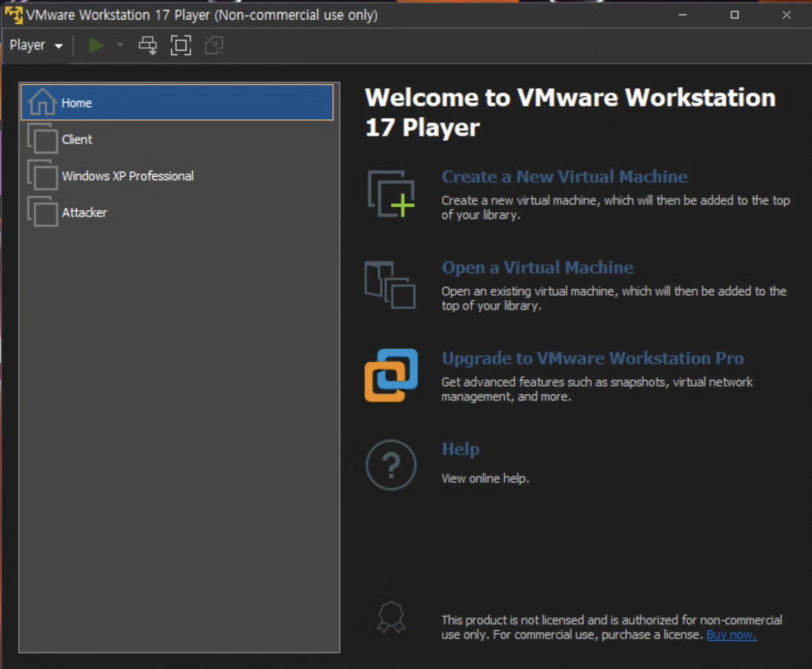Click Open a Virtual Machine link
The width and height of the screenshot is (812, 669).
538,268
